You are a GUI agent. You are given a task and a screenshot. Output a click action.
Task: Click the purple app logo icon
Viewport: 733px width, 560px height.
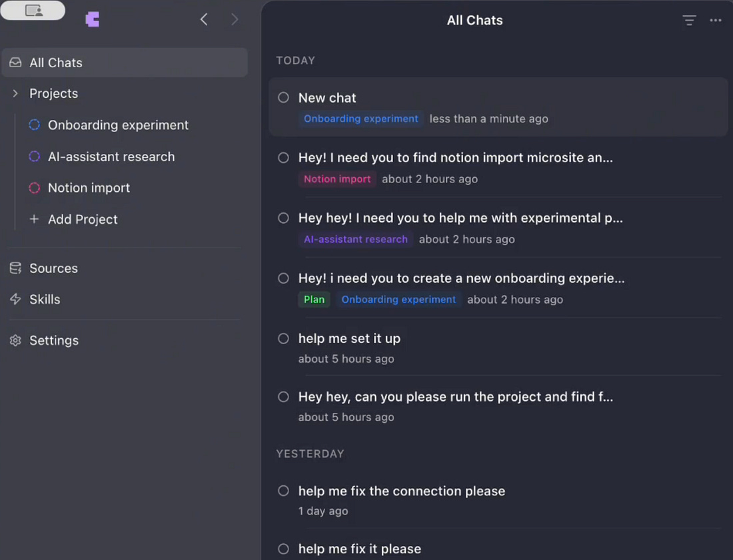click(93, 20)
